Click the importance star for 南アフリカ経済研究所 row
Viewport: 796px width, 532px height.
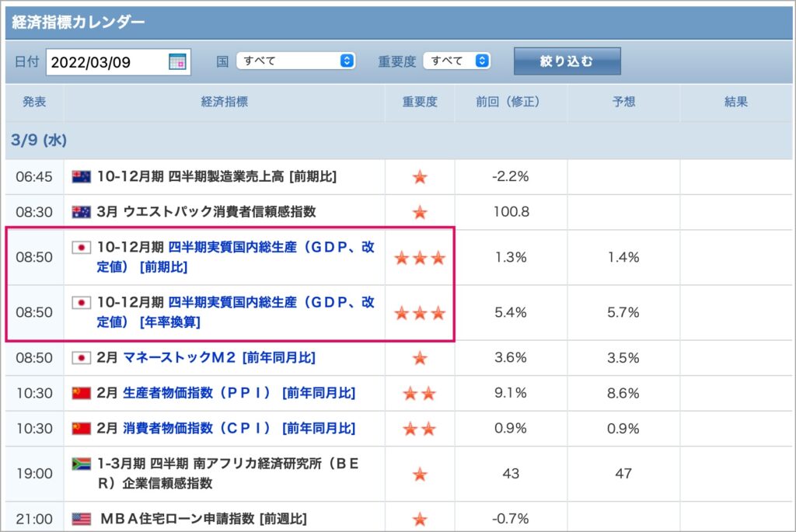click(x=420, y=475)
